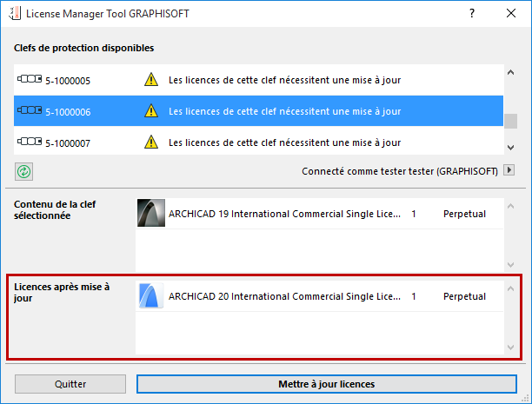This screenshot has width=532, height=404.
Task: Click Perpetual value in ARCHICAD 19 row
Action: point(464,214)
